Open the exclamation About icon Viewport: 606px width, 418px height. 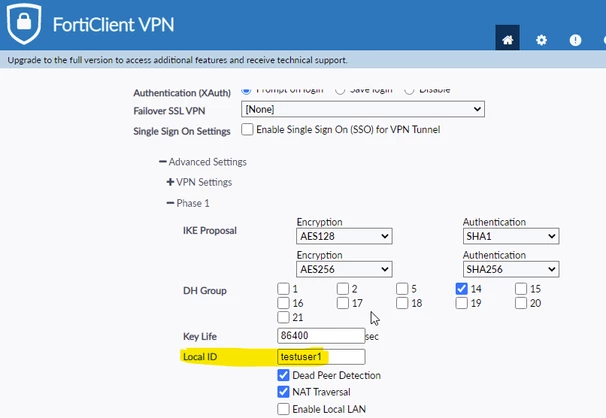pyautogui.click(x=575, y=40)
